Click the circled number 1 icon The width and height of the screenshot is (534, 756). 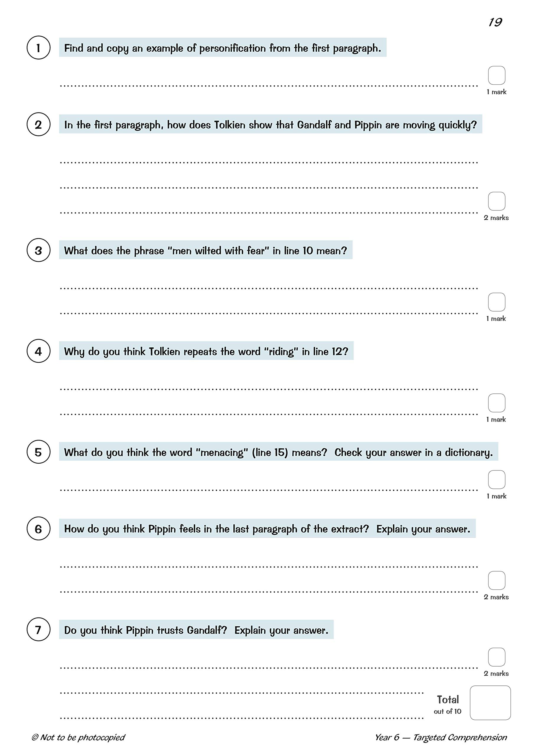click(38, 48)
